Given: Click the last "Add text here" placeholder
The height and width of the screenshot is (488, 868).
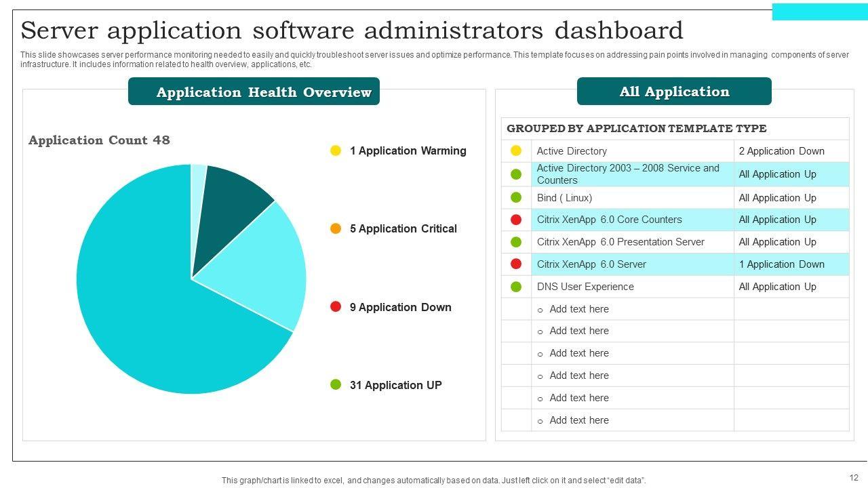Looking at the screenshot, I should click(x=578, y=420).
